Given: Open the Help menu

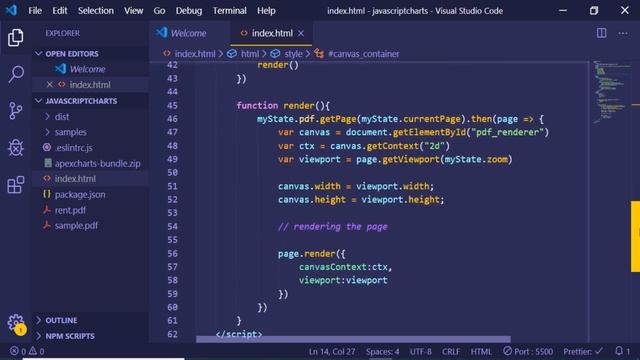Looking at the screenshot, I should [x=266, y=11].
